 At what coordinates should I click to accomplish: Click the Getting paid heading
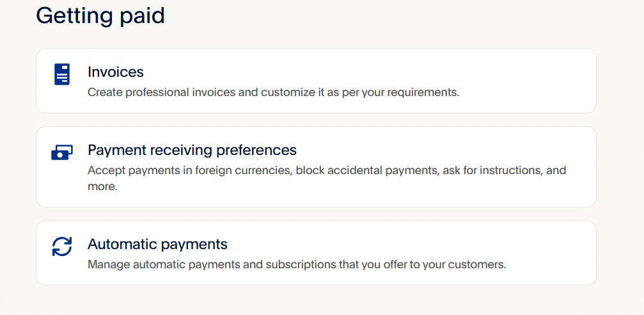100,15
